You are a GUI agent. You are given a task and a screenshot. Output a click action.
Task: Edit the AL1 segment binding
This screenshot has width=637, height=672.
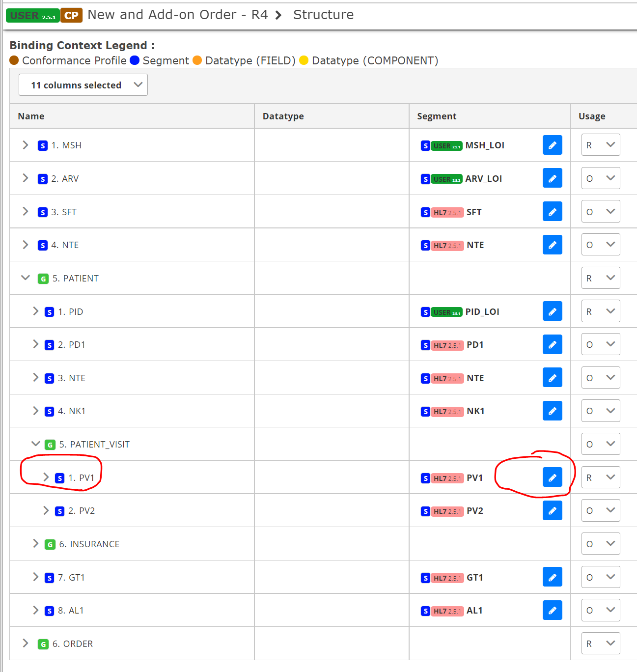tap(552, 610)
